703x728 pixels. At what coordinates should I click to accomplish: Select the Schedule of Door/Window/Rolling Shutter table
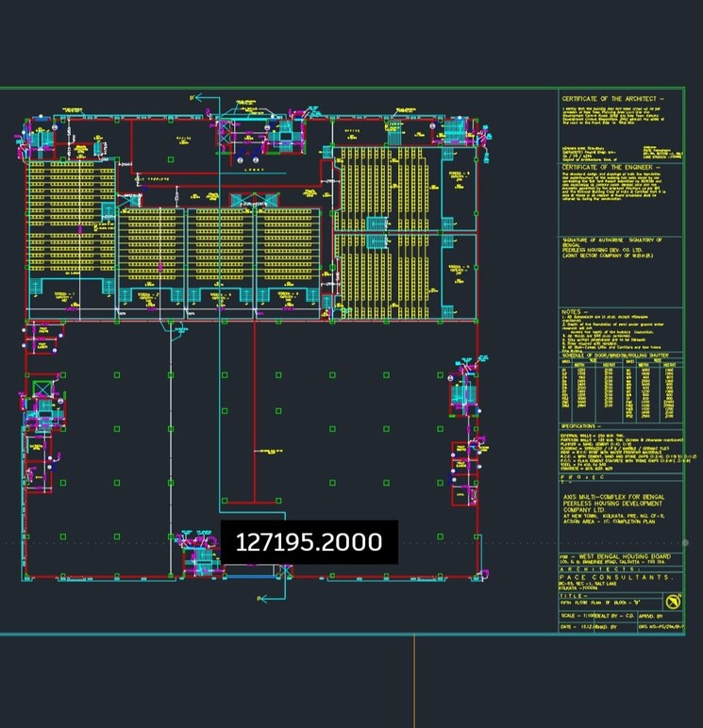point(620,385)
